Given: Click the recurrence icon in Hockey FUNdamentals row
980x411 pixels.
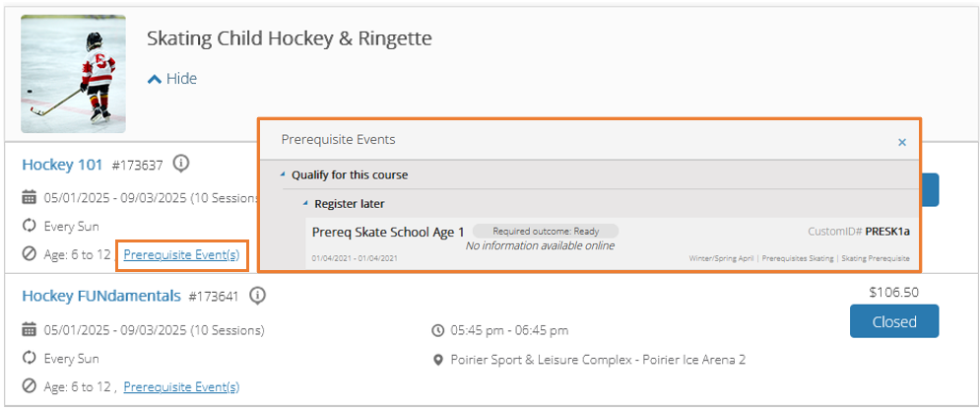Looking at the screenshot, I should coord(29,359).
